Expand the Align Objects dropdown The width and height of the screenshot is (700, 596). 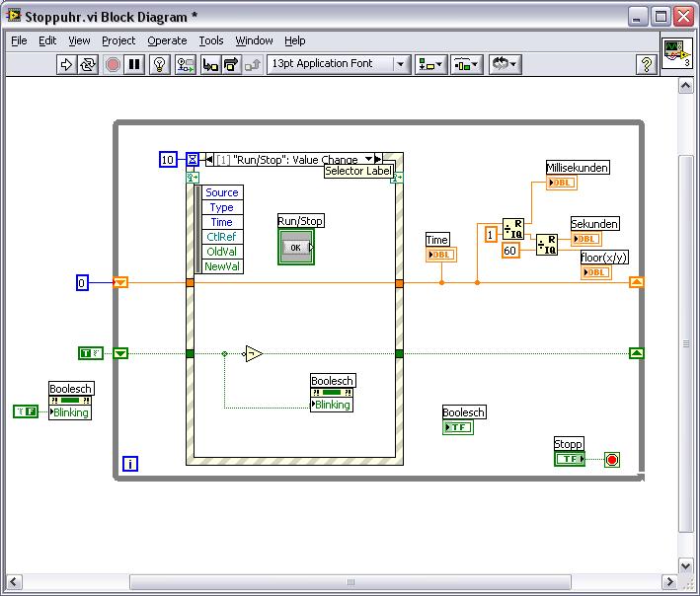429,64
